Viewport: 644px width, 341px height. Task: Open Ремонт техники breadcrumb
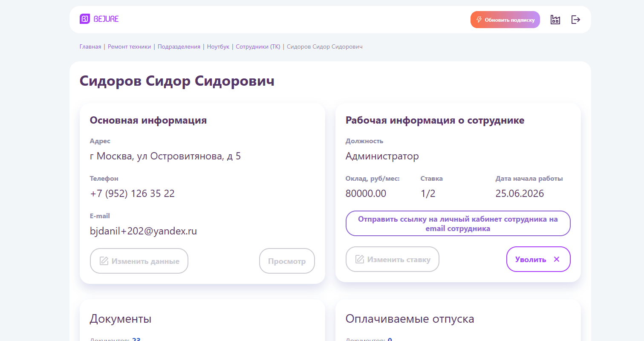click(x=130, y=46)
